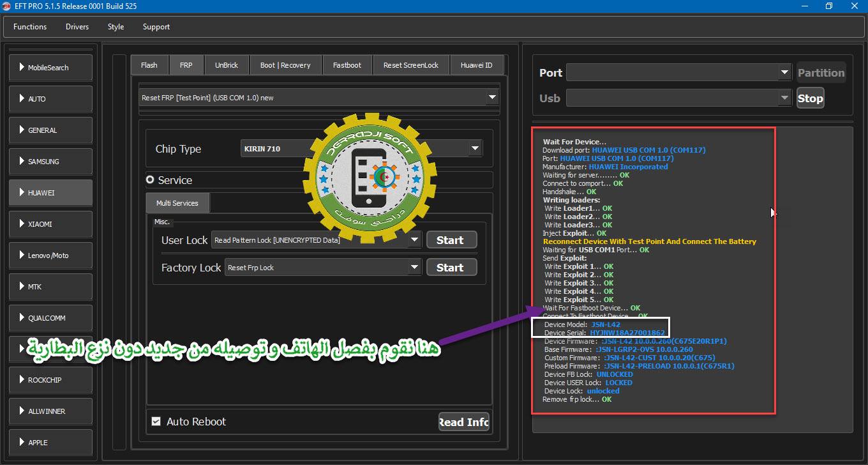Click the Stop button
Image resolution: width=868 pixels, height=465 pixels.
[810, 98]
